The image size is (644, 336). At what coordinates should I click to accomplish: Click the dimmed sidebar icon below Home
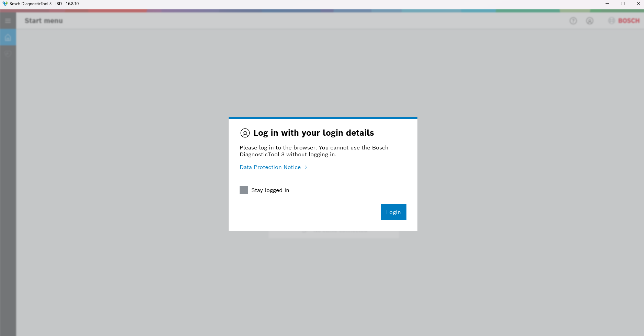[8, 54]
